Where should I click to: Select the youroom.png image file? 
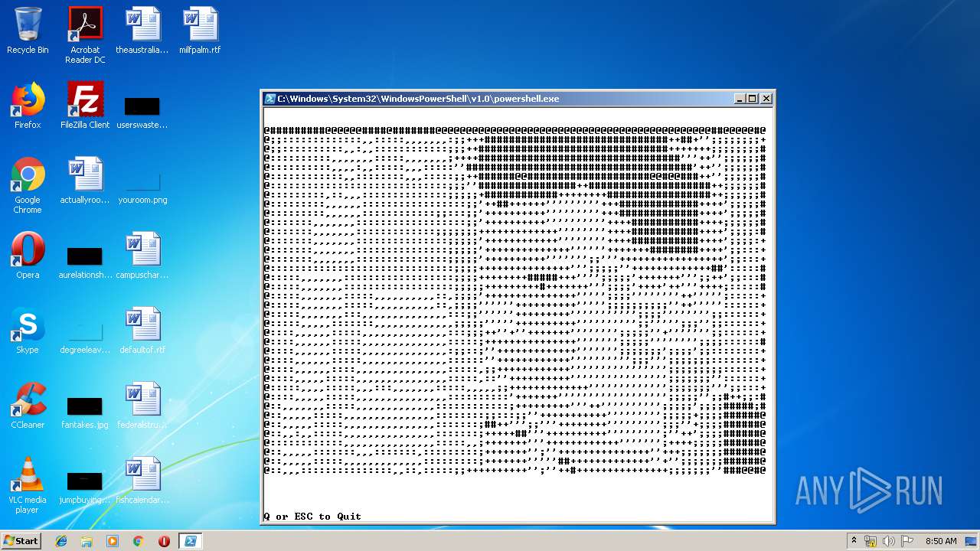142,187
